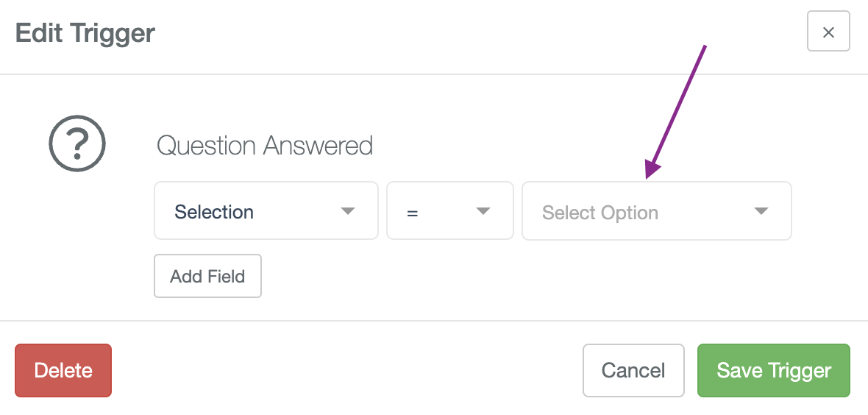
Task: Open the equals operator dropdown
Action: tap(449, 210)
